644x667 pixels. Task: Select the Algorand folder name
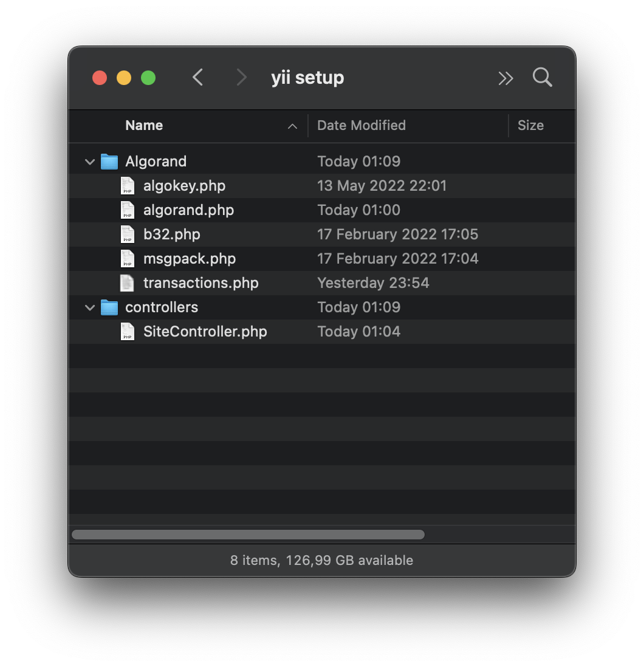point(156,162)
